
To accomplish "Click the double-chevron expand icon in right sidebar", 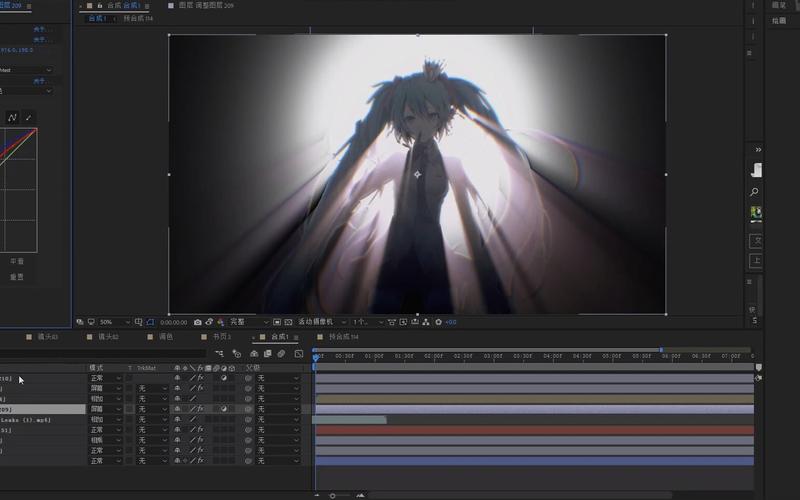I will (757, 149).
